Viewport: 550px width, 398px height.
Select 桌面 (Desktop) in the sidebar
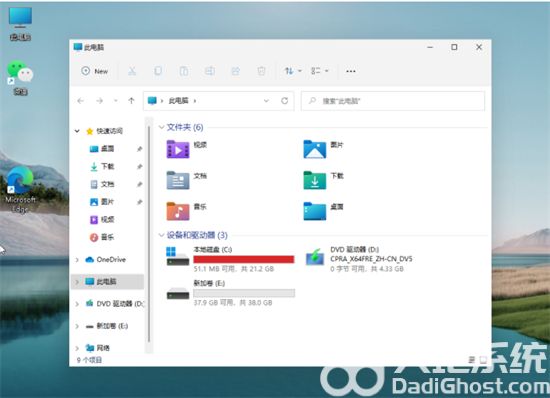pyautogui.click(x=107, y=149)
